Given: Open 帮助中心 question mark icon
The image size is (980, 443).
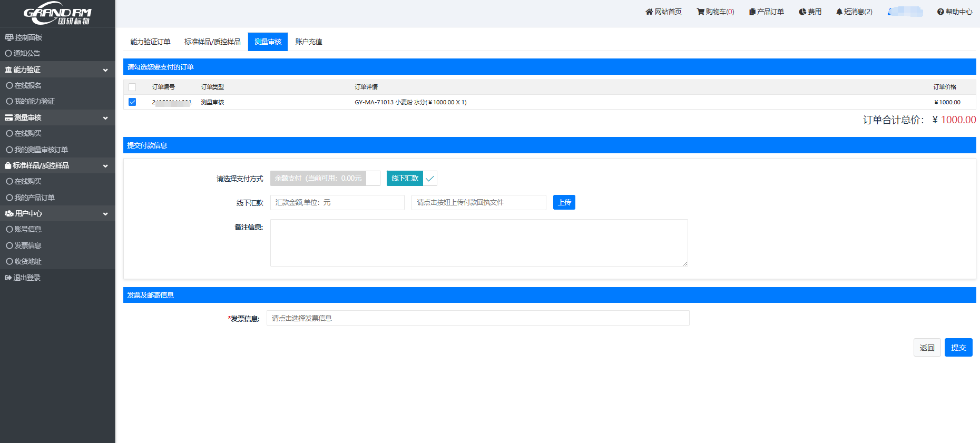Looking at the screenshot, I should pos(940,12).
